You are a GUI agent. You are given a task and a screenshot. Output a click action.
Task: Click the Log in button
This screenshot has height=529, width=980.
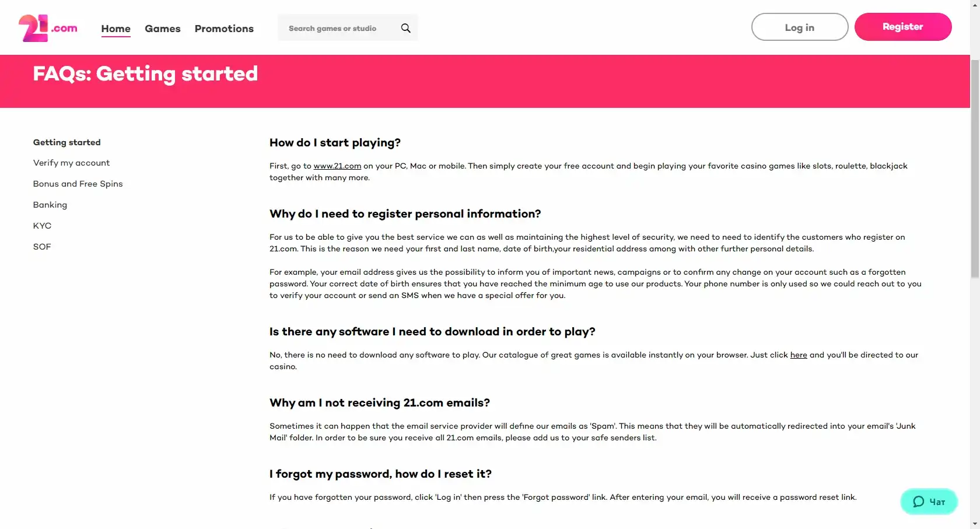[x=799, y=27]
